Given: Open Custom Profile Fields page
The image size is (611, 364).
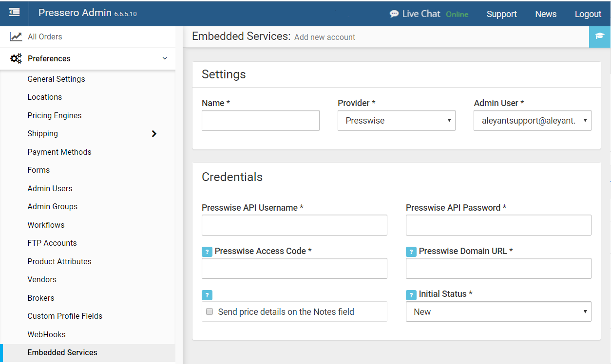Looking at the screenshot, I should (x=65, y=316).
